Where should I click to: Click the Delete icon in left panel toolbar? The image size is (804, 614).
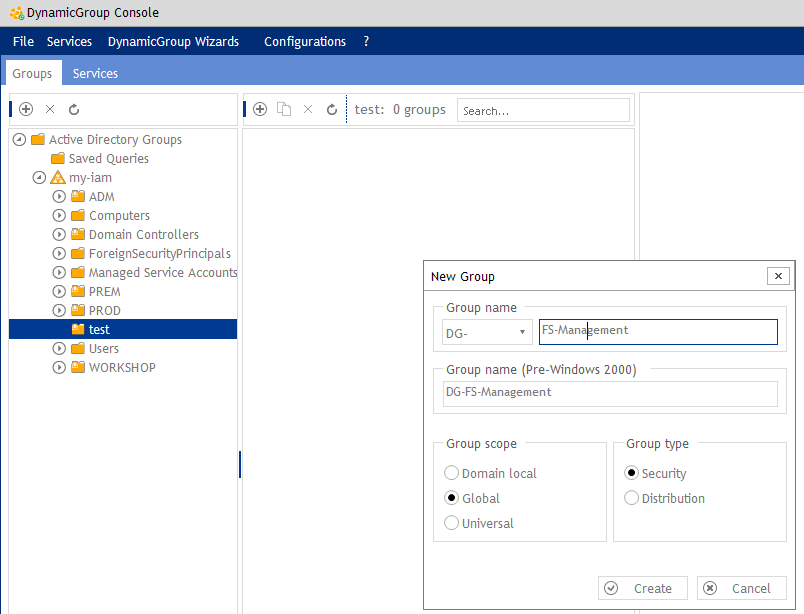50,109
